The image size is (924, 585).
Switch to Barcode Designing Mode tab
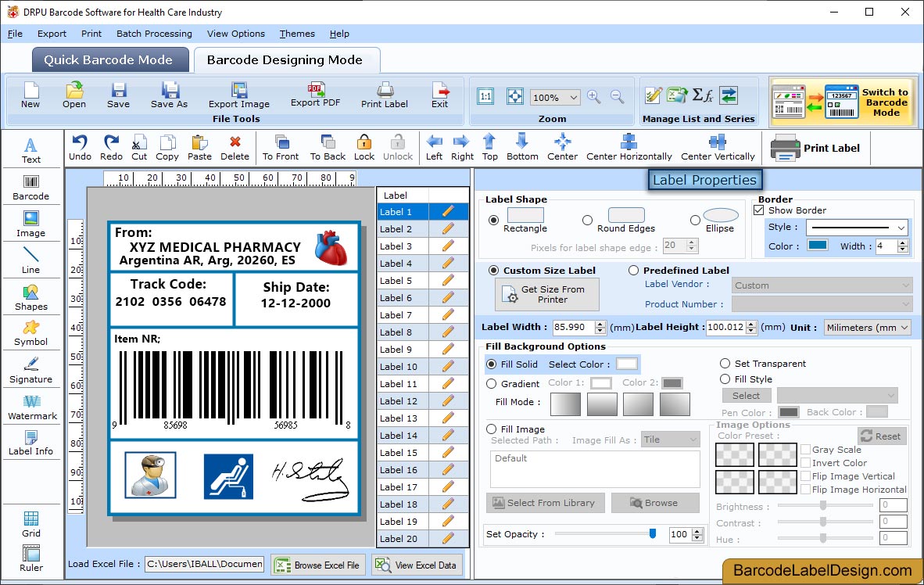pos(285,59)
